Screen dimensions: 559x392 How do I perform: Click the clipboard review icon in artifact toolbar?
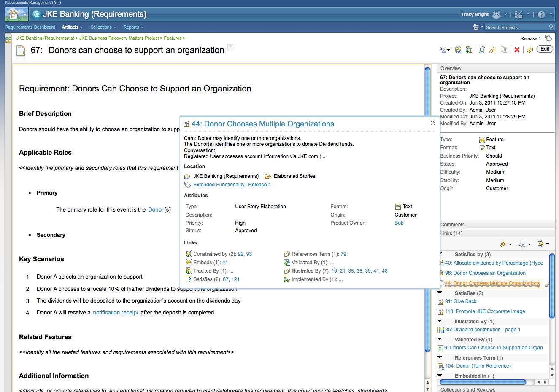pyautogui.click(x=458, y=50)
